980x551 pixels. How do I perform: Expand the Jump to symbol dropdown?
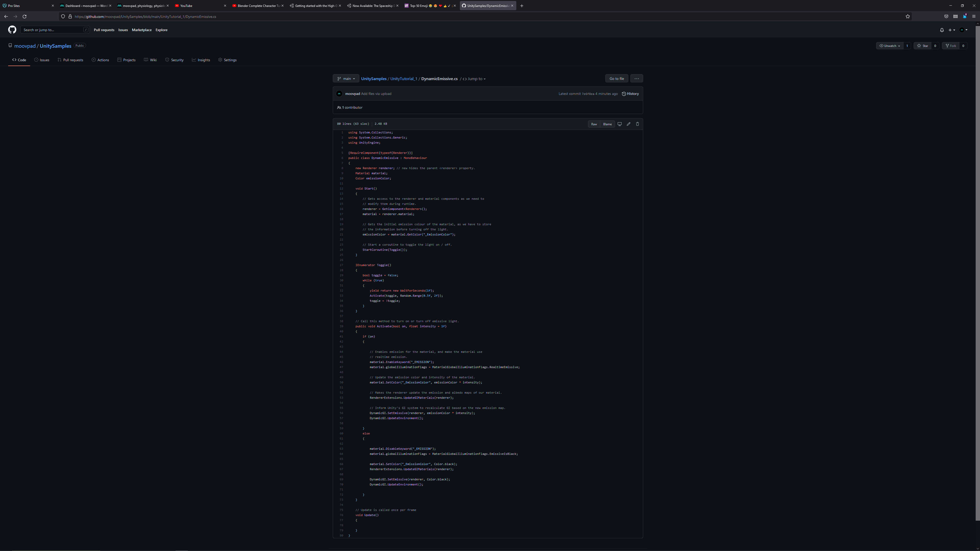click(474, 79)
